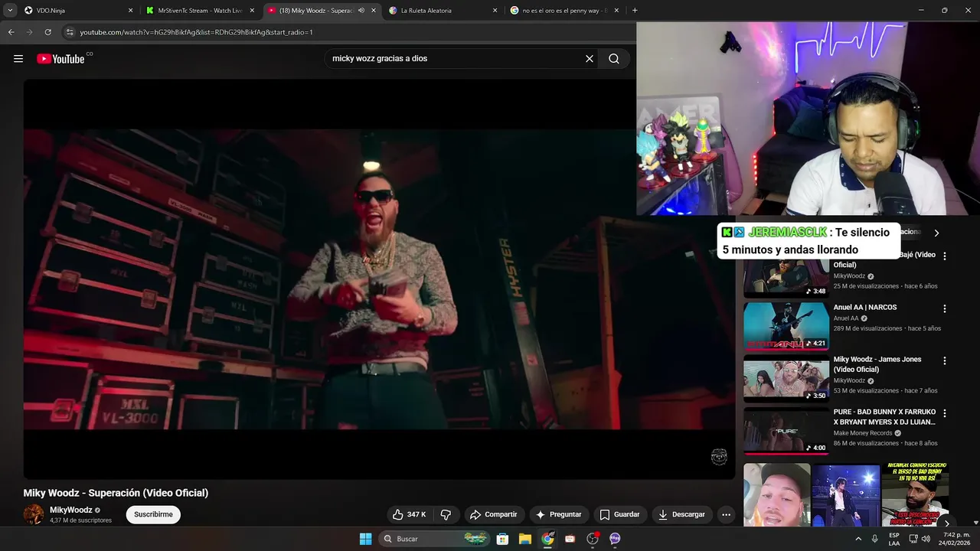Dislike the video with thumbs down
Image resolution: width=980 pixels, height=551 pixels.
[446, 514]
